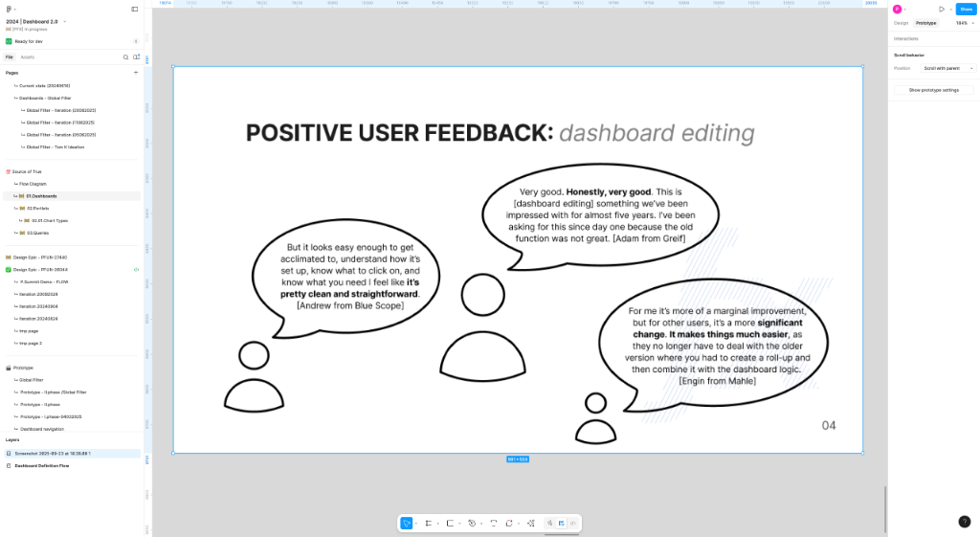Open the Flow Diagram page

click(33, 184)
